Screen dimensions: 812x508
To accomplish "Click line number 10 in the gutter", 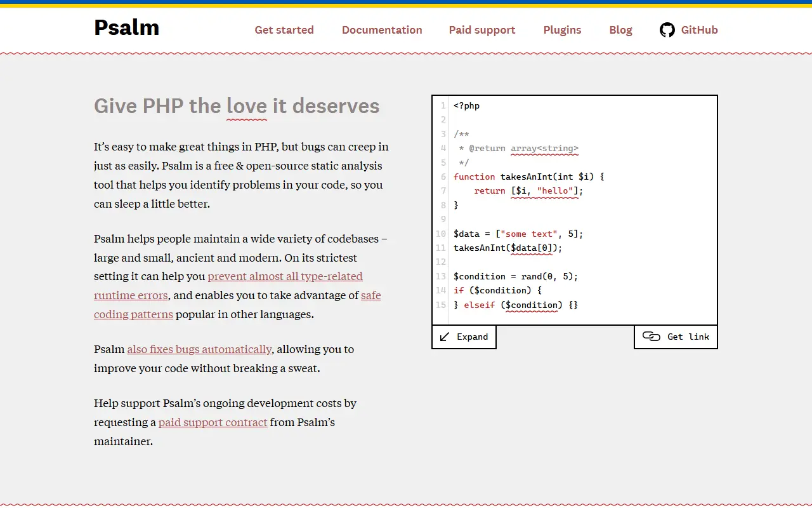I will [441, 234].
